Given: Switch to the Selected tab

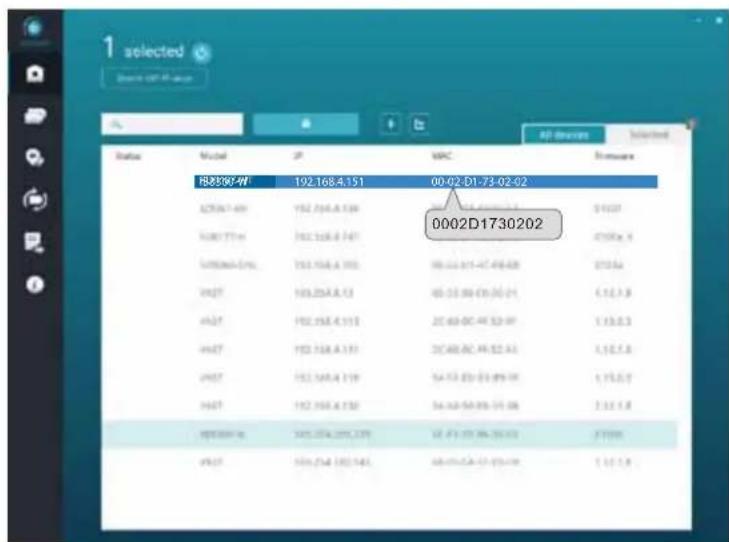Looking at the screenshot, I should 649,135.
